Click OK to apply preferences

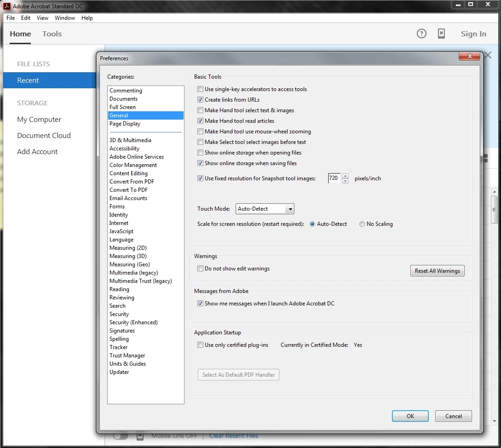(x=410, y=416)
